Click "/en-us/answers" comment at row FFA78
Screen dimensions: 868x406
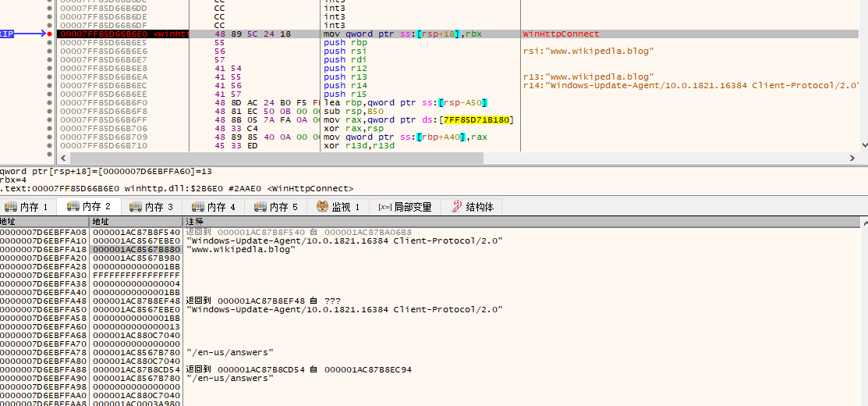(x=230, y=352)
